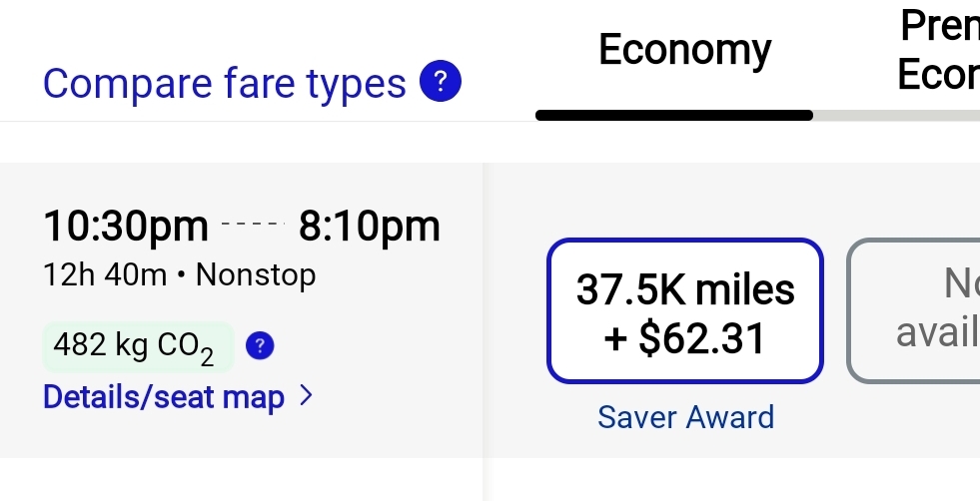980x501 pixels.
Task: Open the Saver Award link
Action: [x=685, y=417]
